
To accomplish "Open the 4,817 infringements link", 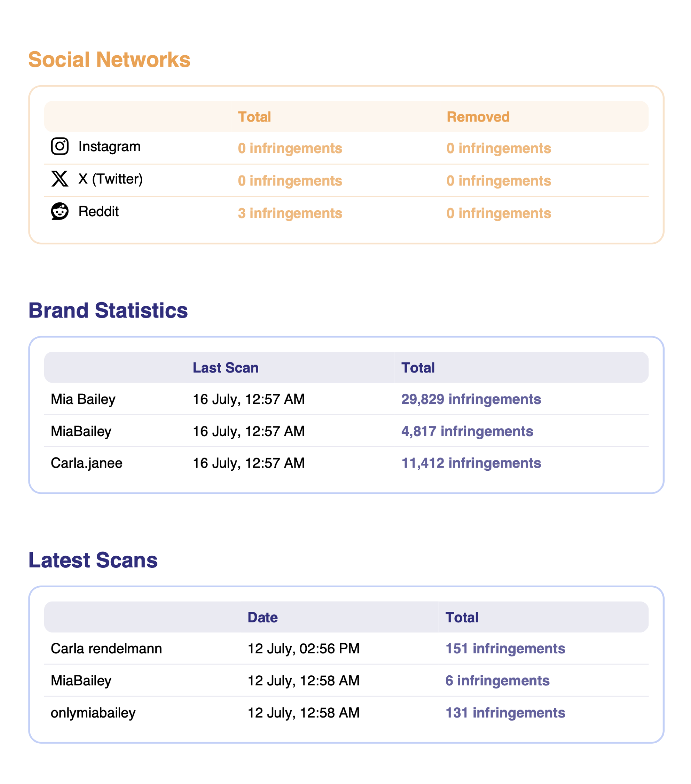I will click(x=467, y=432).
